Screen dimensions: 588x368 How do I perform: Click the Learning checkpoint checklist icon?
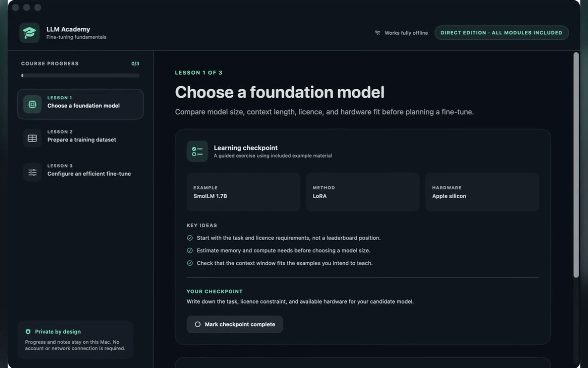coord(197,151)
